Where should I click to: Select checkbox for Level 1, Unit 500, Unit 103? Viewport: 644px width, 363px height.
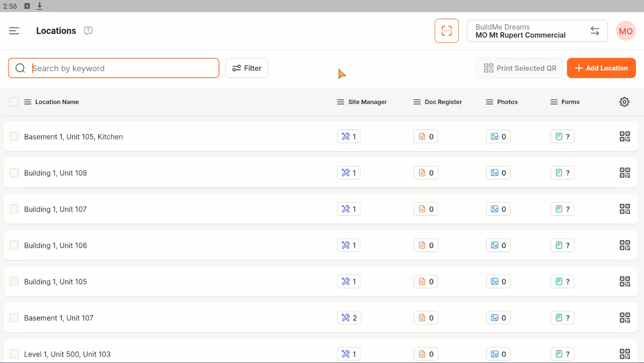[x=14, y=354]
